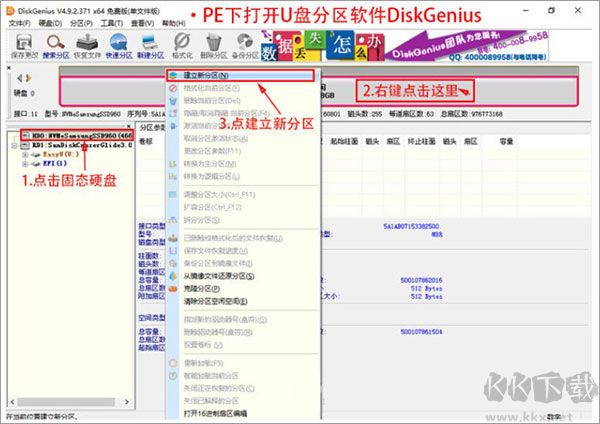
Task: Choose 清除分区空闲空间(E) in context menu
Action: point(215,301)
